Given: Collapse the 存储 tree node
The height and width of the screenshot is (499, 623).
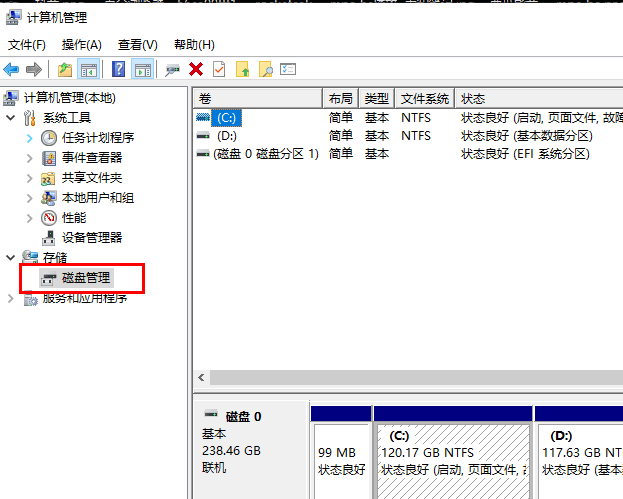Looking at the screenshot, I should point(11,257).
